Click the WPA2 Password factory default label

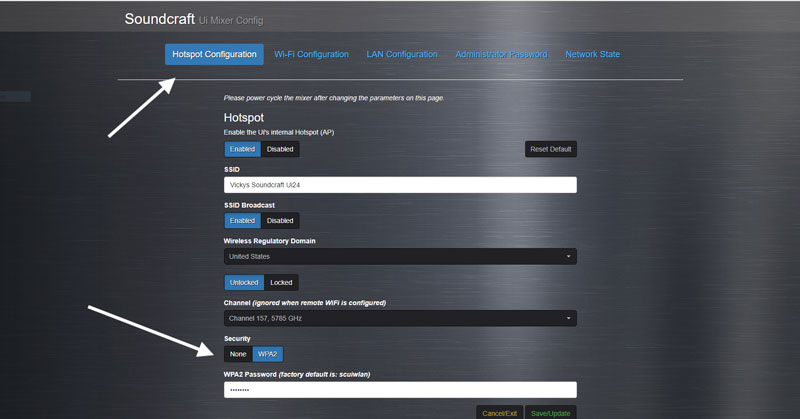tap(297, 374)
